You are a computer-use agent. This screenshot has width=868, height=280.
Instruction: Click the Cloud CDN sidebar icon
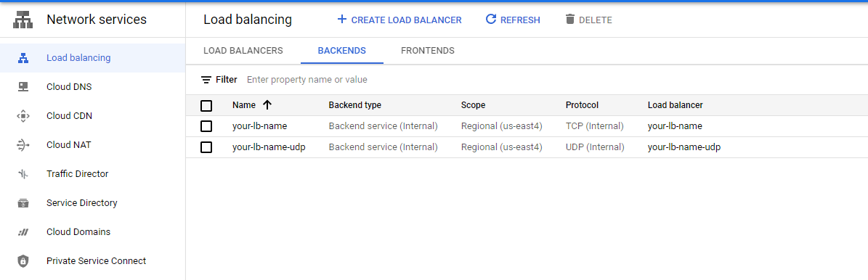pos(23,116)
